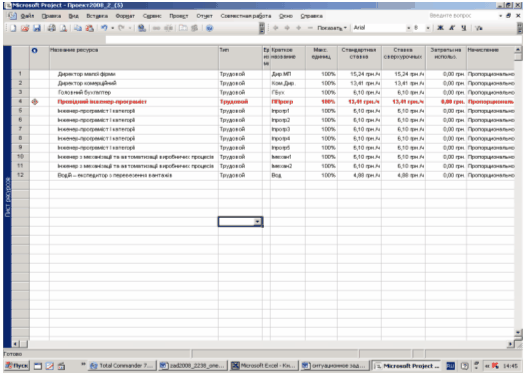
Task: Click the Стандартная ставка column header
Action: (x=359, y=58)
